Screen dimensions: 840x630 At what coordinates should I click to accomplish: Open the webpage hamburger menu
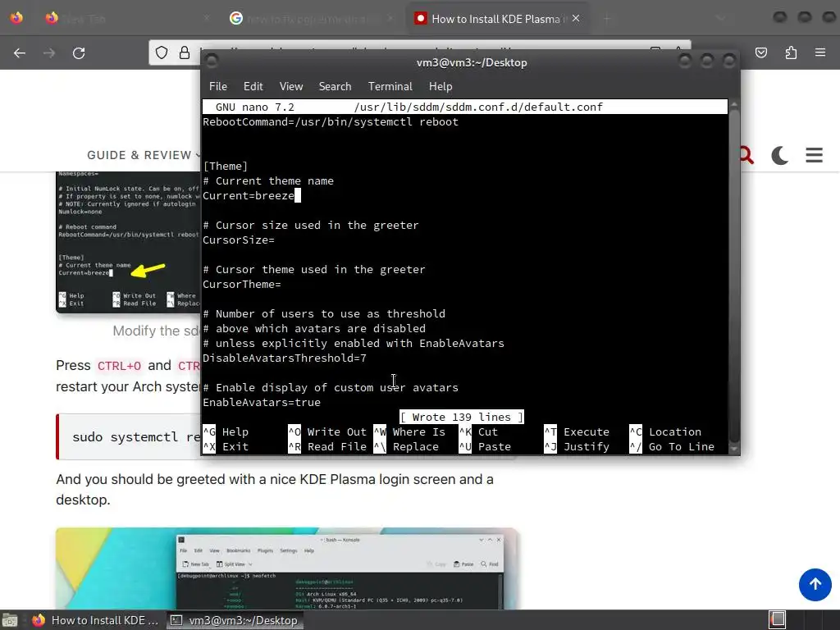tap(815, 155)
